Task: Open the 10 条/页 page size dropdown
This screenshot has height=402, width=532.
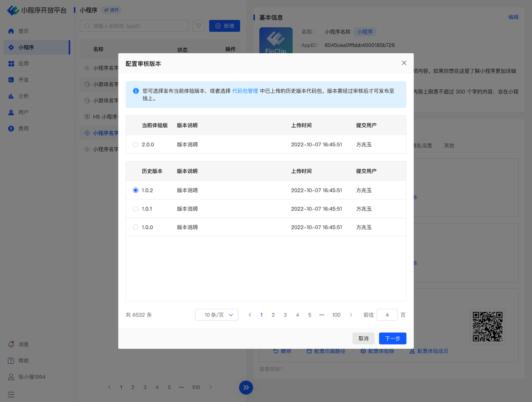Action: (217, 315)
